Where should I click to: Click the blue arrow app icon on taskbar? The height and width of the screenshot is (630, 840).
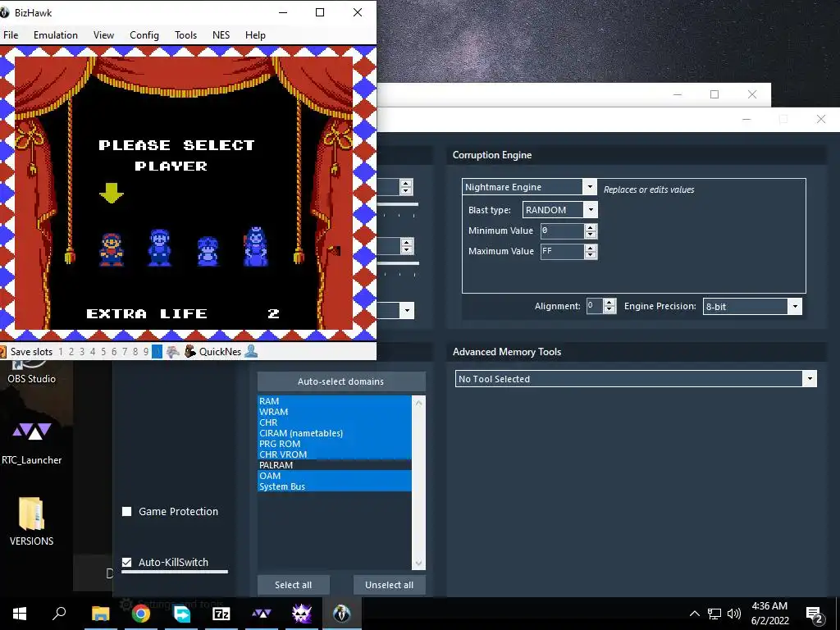click(181, 614)
